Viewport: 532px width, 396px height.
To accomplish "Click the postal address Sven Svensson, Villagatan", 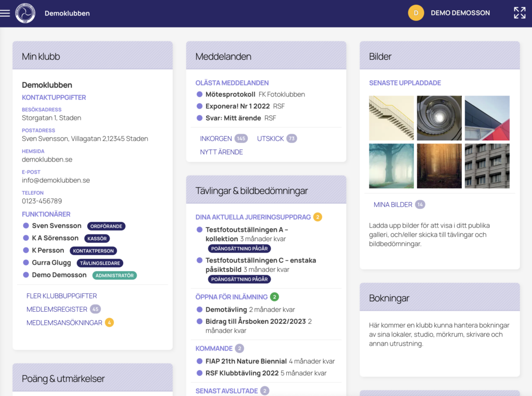I will click(85, 138).
